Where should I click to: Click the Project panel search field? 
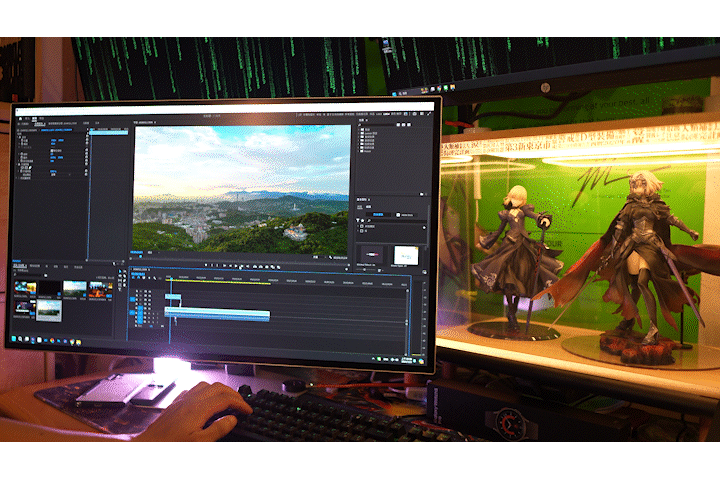coord(28,275)
